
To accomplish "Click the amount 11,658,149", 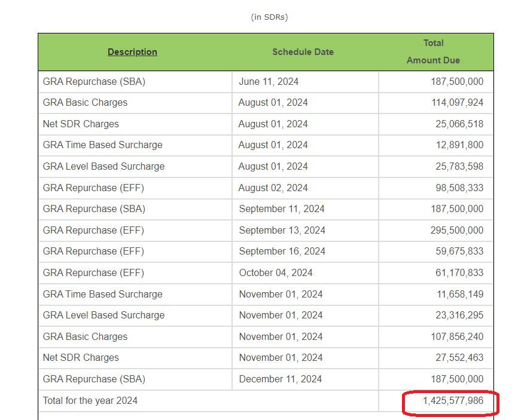I will coord(459,294).
